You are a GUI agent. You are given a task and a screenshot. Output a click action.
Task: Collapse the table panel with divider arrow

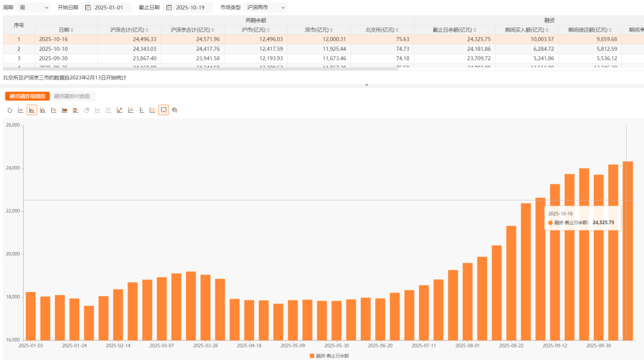[x=367, y=85]
